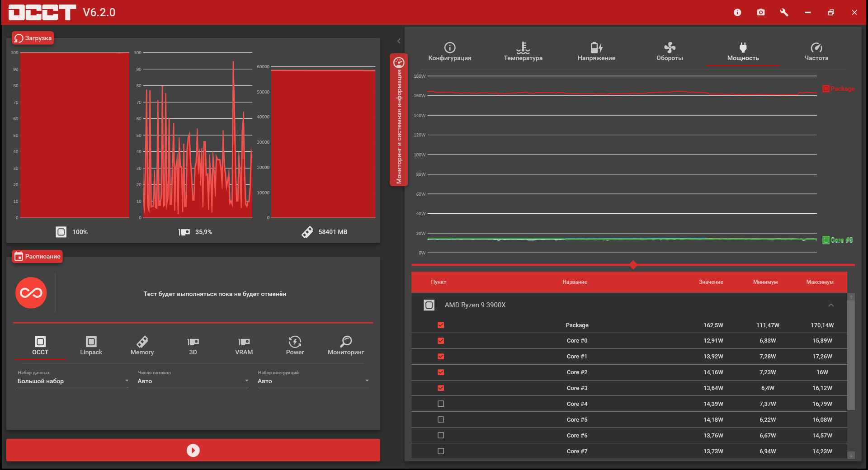Switch to Температура tab
Screen dimensions: 868x470
(x=523, y=52)
